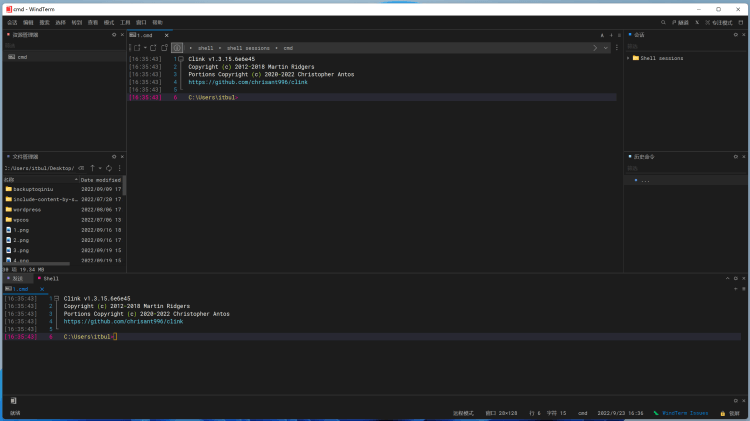This screenshot has width=750, height=421.
Task: Open the 工具 menu
Action: (x=125, y=22)
